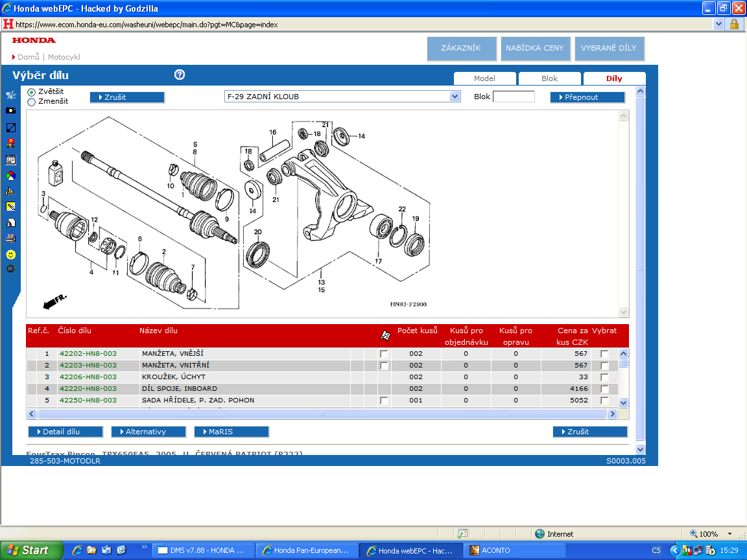Image resolution: width=747 pixels, height=560 pixels.
Task: Open the blue question mark help icon
Action: pyautogui.click(x=180, y=75)
